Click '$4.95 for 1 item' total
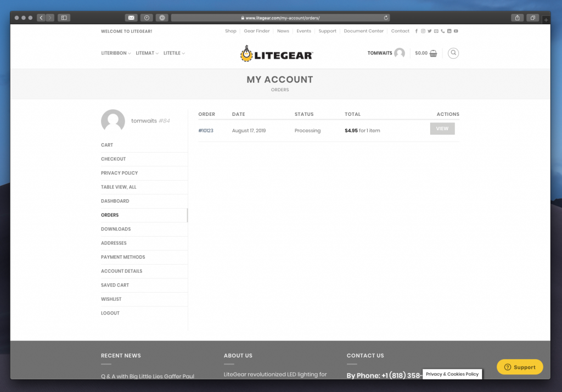The image size is (562, 392). coord(362,131)
